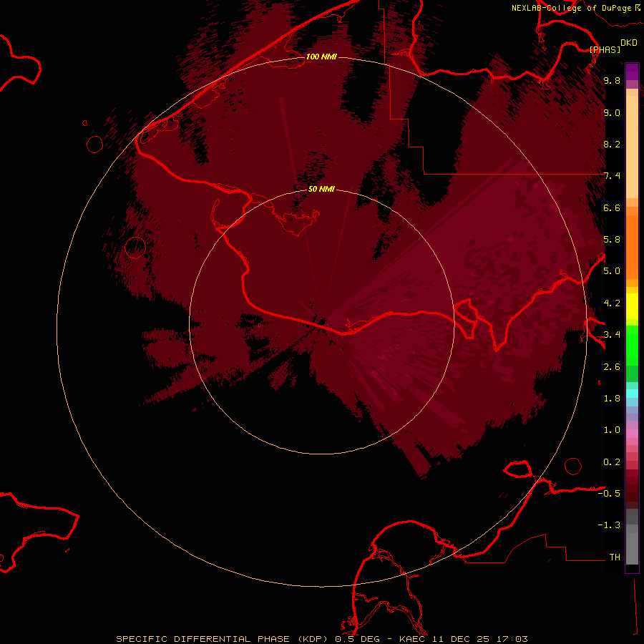
Task: Click the radar site center point
Action: tap(322, 321)
